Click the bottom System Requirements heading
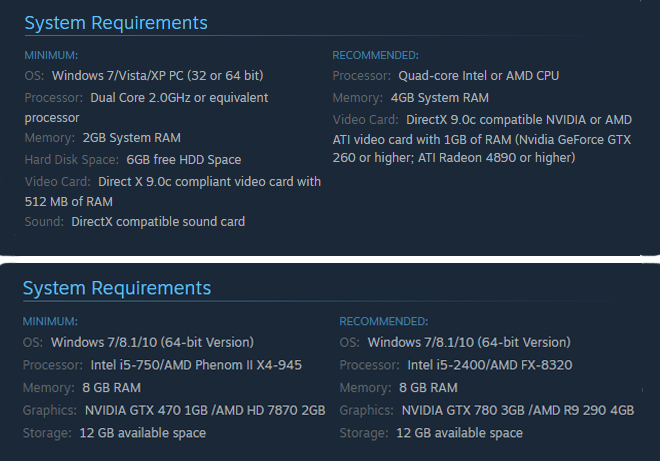The image size is (660, 461). pyautogui.click(x=117, y=288)
